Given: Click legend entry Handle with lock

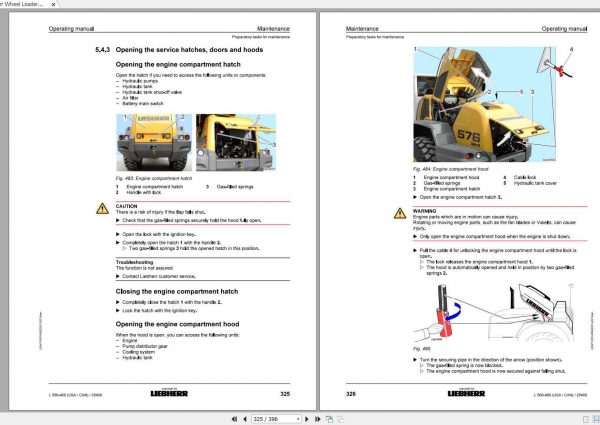Looking at the screenshot, I should point(143,192).
